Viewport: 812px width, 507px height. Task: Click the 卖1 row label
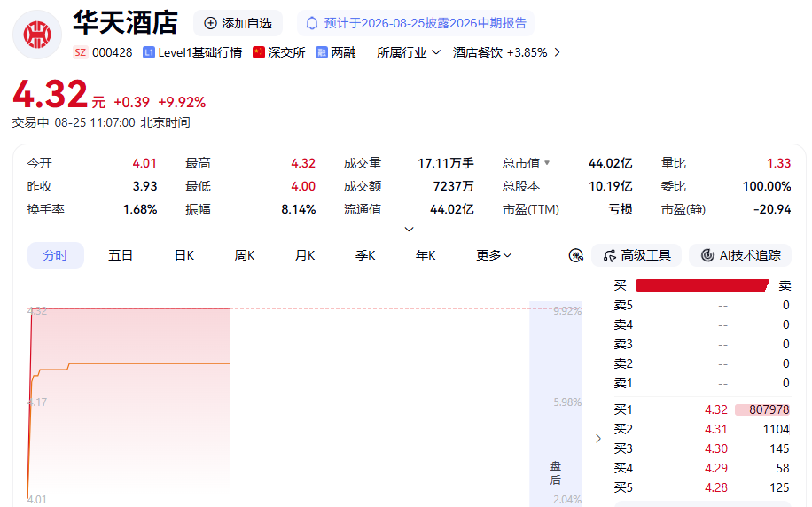click(x=623, y=383)
